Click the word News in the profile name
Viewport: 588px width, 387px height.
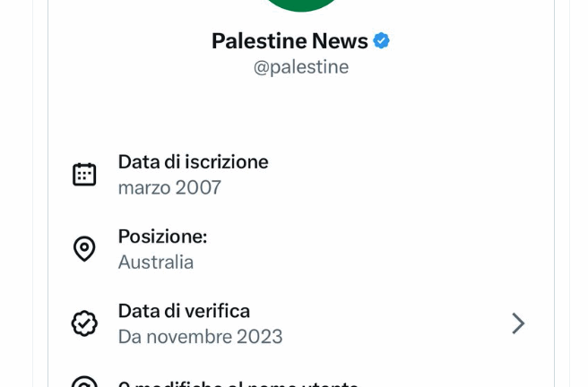coord(340,40)
